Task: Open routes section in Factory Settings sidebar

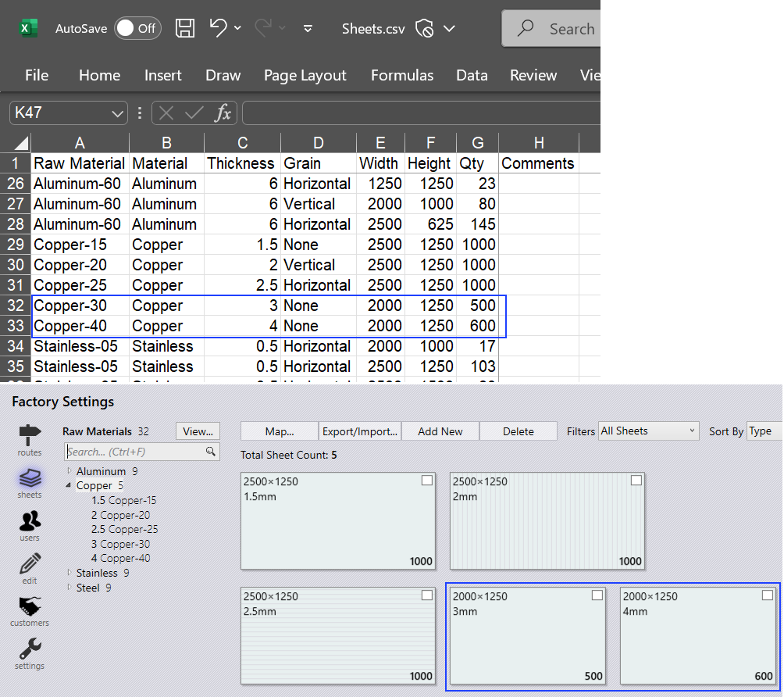Action: [30, 441]
